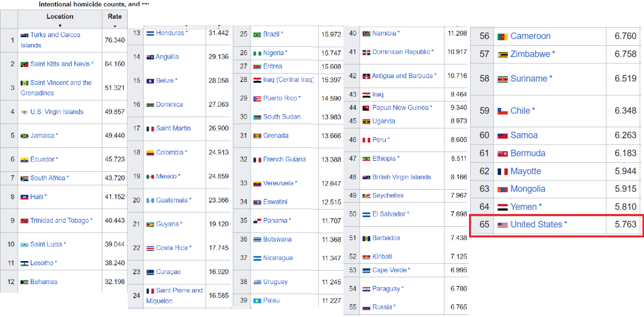Click the Cameroon flag icon
This screenshot has width=644, height=317.
(x=502, y=37)
